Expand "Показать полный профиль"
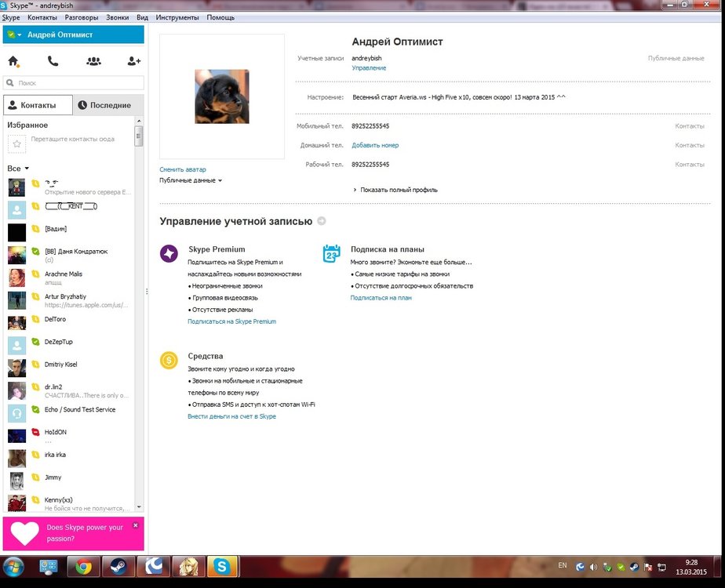This screenshot has height=588, width=725. (x=395, y=190)
